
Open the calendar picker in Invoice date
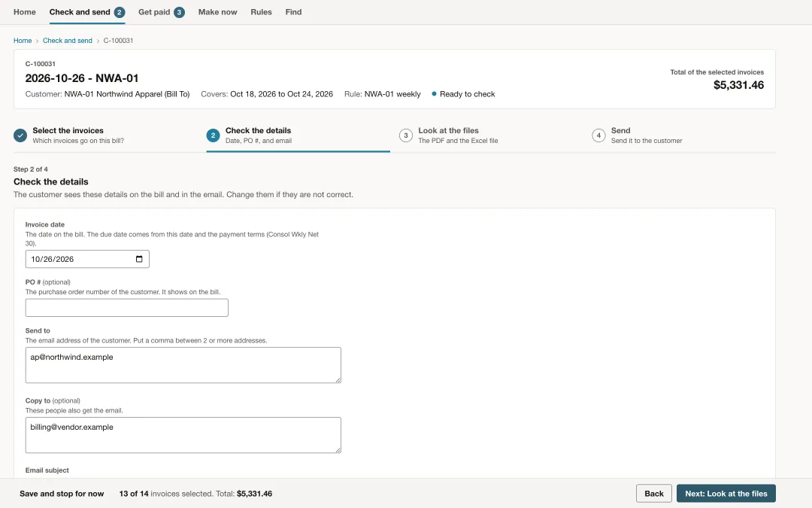coord(139,259)
